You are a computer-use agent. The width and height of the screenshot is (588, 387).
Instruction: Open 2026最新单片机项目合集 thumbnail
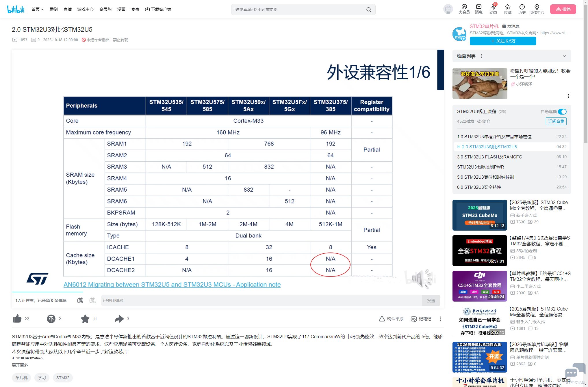pyautogui.click(x=480, y=357)
